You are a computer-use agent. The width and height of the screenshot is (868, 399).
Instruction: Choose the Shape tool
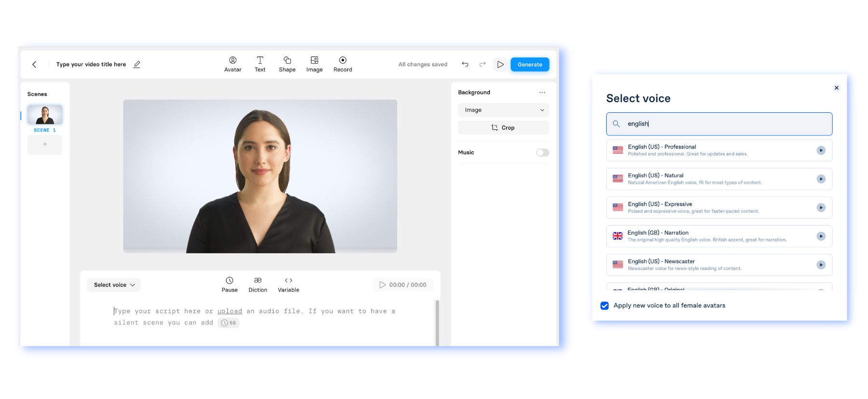[x=287, y=64]
